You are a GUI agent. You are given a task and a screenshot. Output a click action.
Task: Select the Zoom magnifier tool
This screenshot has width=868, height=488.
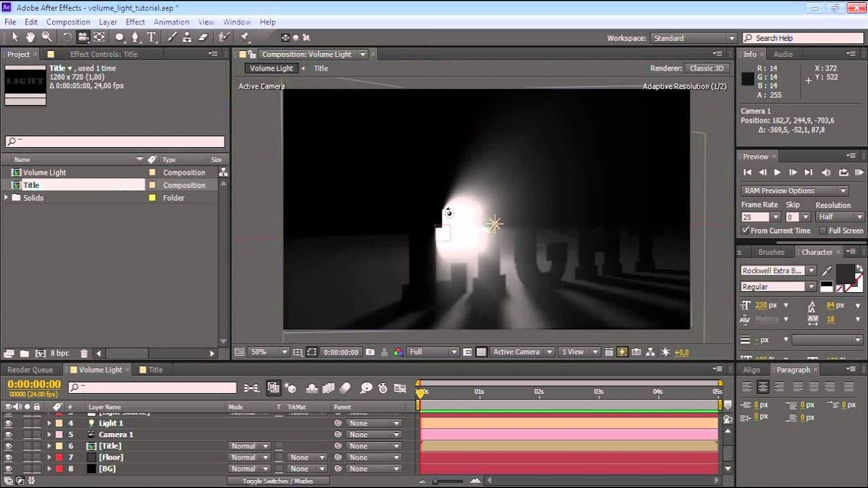(47, 37)
